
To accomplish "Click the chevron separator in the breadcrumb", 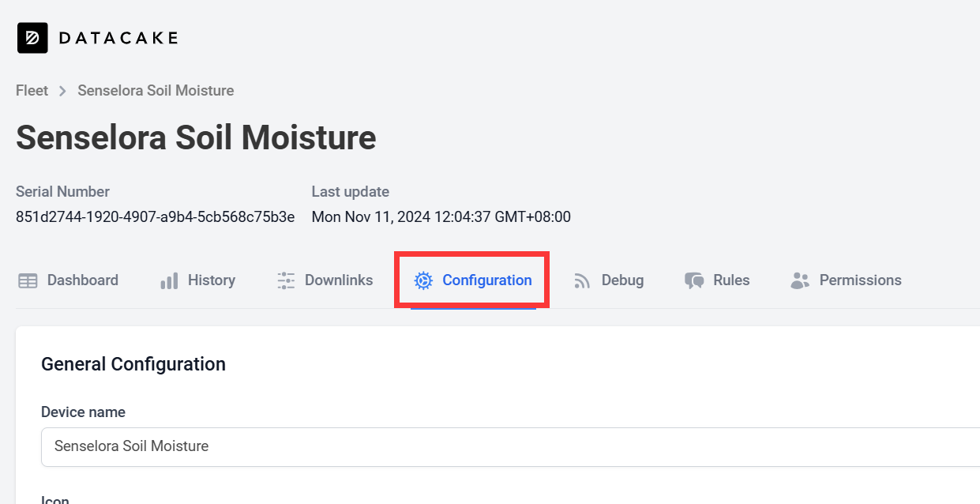I will click(62, 91).
